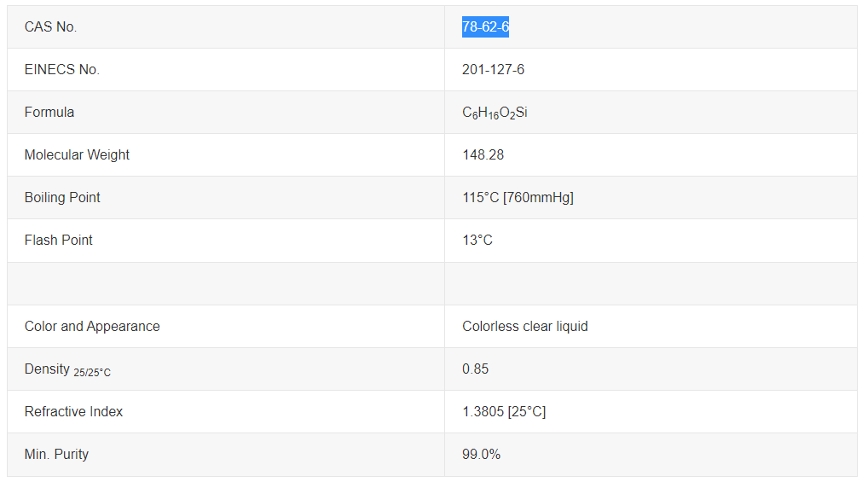Select the chemical formula C6H16O2Si text
This screenshot has height=482, width=868.
tap(495, 113)
